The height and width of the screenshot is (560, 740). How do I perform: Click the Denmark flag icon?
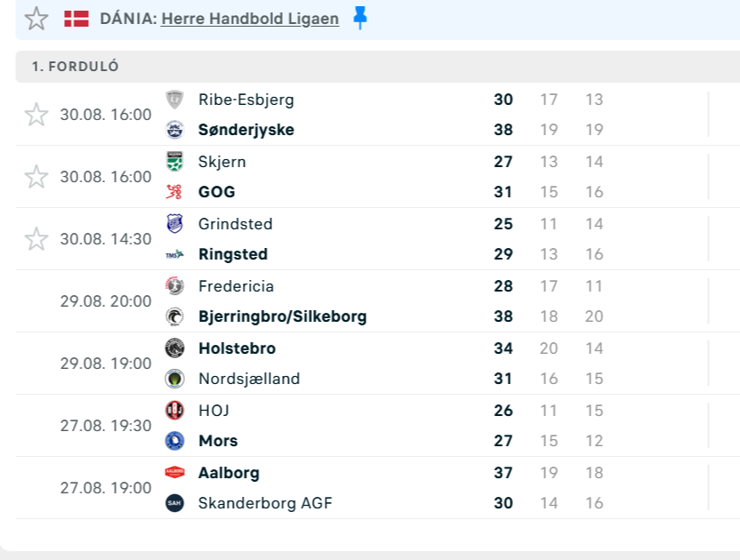(x=76, y=19)
